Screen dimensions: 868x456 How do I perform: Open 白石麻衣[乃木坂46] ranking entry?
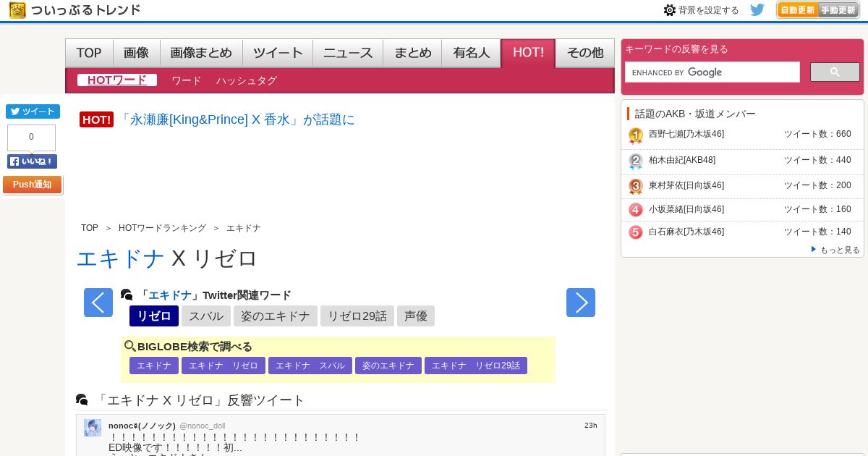pos(686,232)
